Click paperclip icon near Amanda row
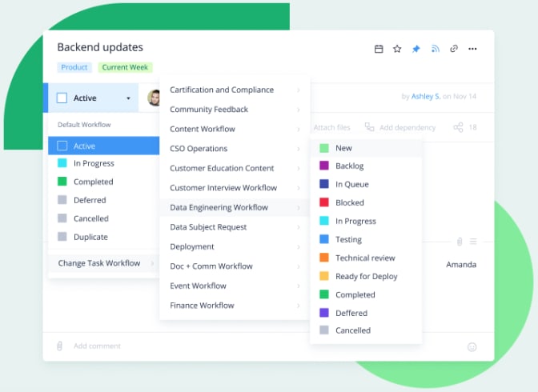 tap(460, 242)
